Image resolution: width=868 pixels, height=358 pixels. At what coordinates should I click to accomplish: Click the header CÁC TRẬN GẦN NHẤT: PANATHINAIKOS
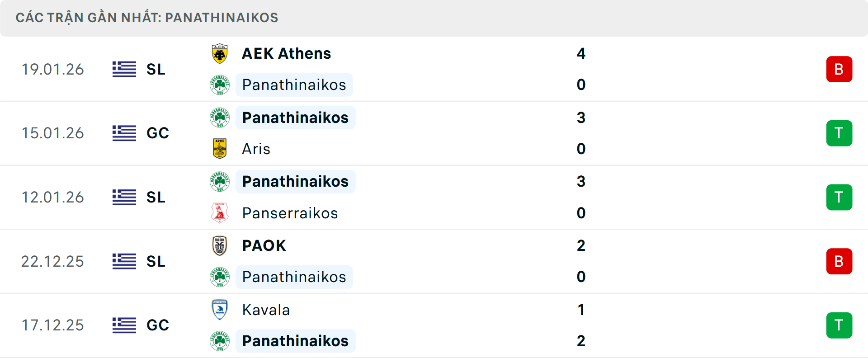(x=148, y=18)
